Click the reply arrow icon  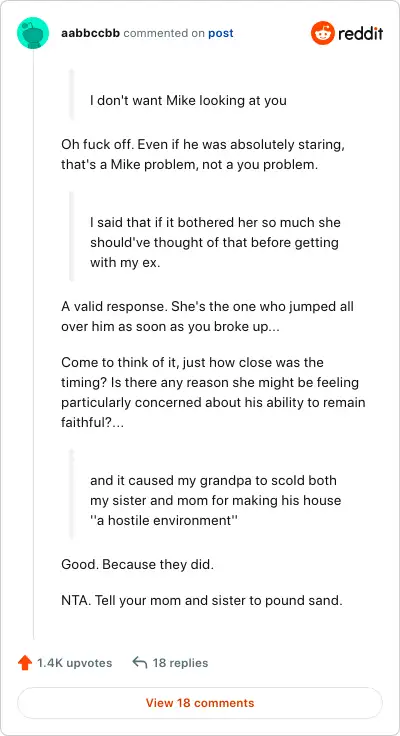pos(139,662)
